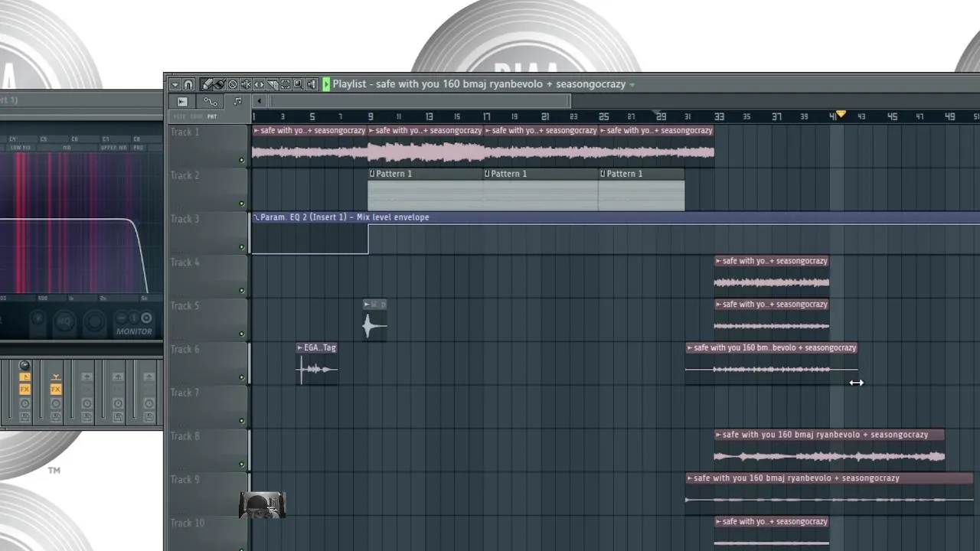Select the NOTE focus mode
The width and height of the screenshot is (980, 551).
[x=179, y=116]
